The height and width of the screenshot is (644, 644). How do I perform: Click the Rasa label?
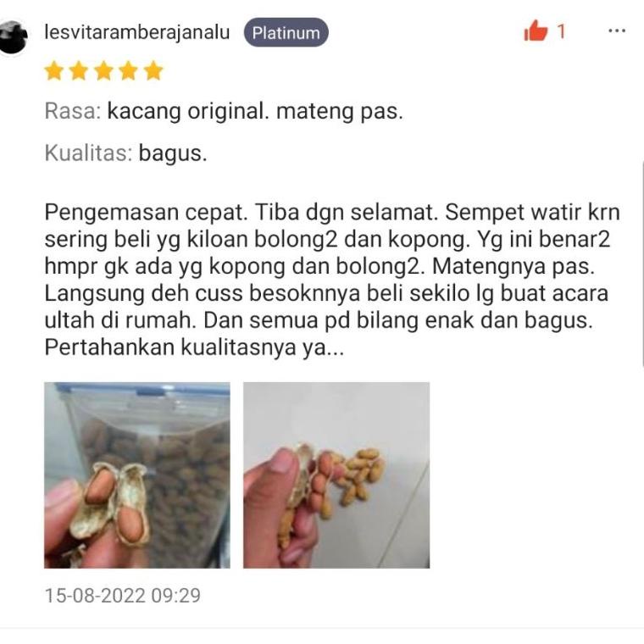pyautogui.click(x=73, y=111)
